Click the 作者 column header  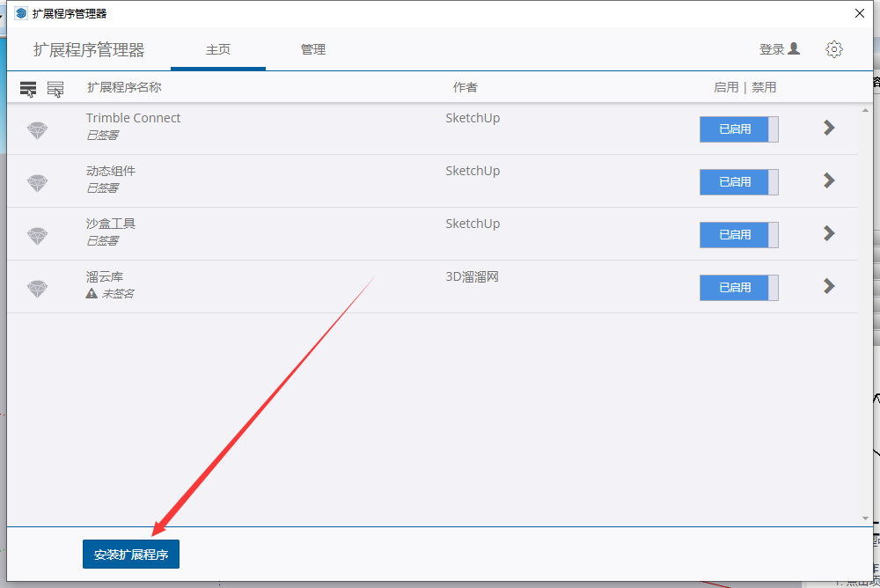(466, 87)
